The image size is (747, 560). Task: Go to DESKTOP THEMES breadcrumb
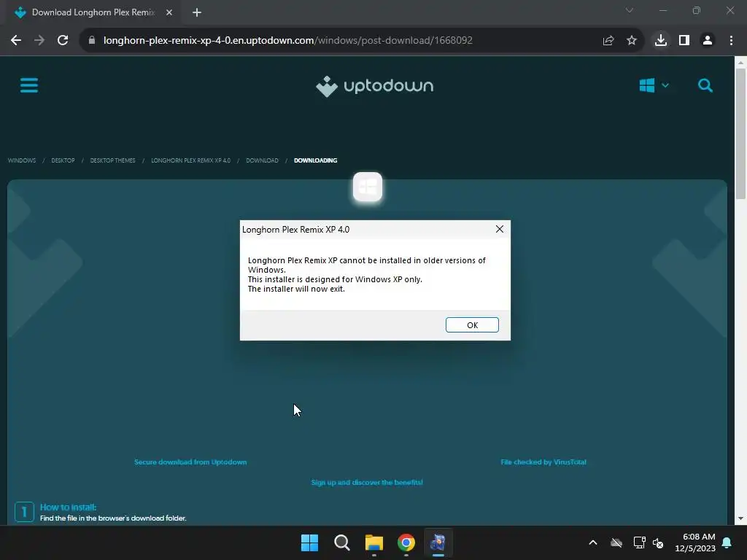click(112, 160)
